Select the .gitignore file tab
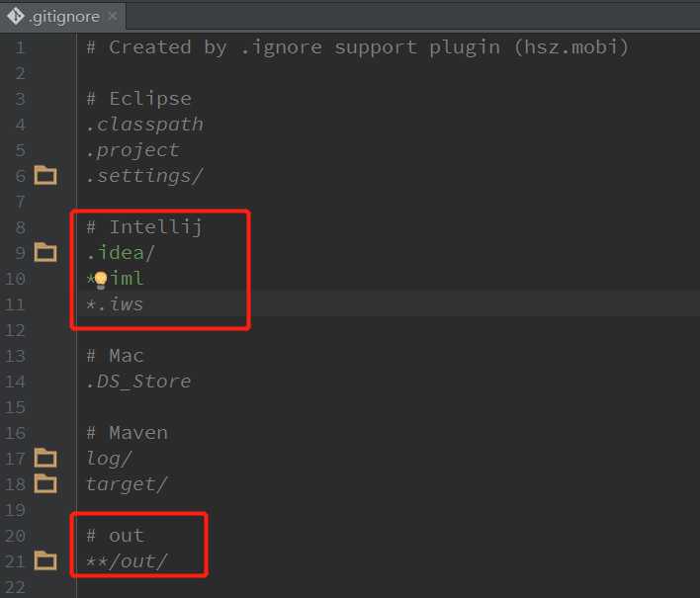The height and width of the screenshot is (598, 700). pyautogui.click(x=64, y=17)
